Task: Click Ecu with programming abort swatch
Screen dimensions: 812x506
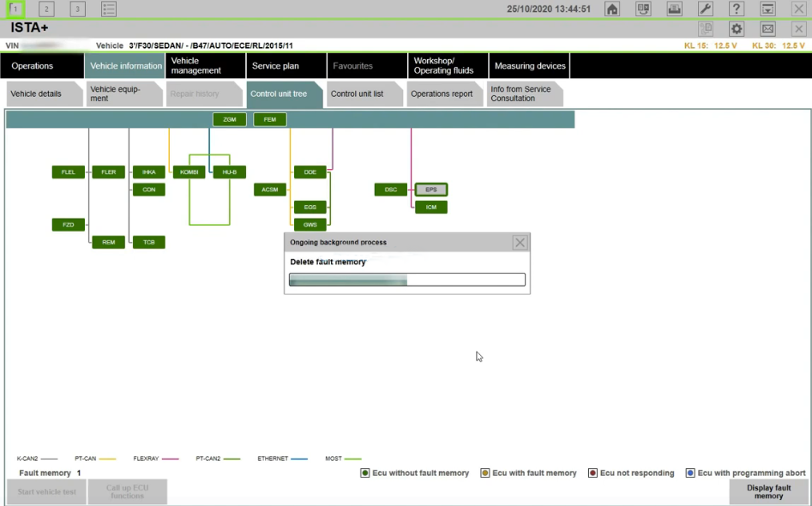Action: tap(689, 473)
